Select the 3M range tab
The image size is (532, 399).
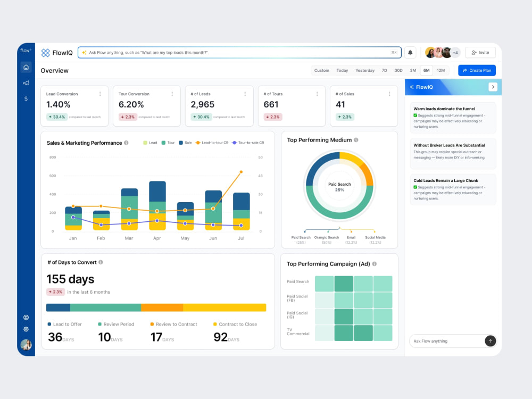(413, 71)
